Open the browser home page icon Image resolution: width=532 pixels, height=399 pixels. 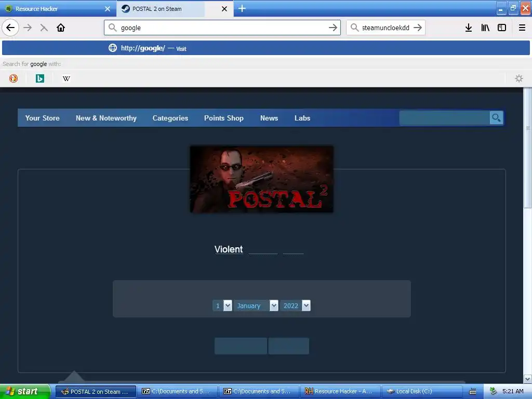[x=61, y=28]
